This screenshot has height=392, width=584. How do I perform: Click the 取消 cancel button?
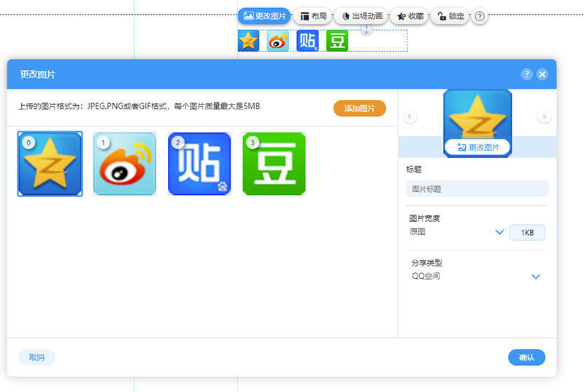pos(36,358)
